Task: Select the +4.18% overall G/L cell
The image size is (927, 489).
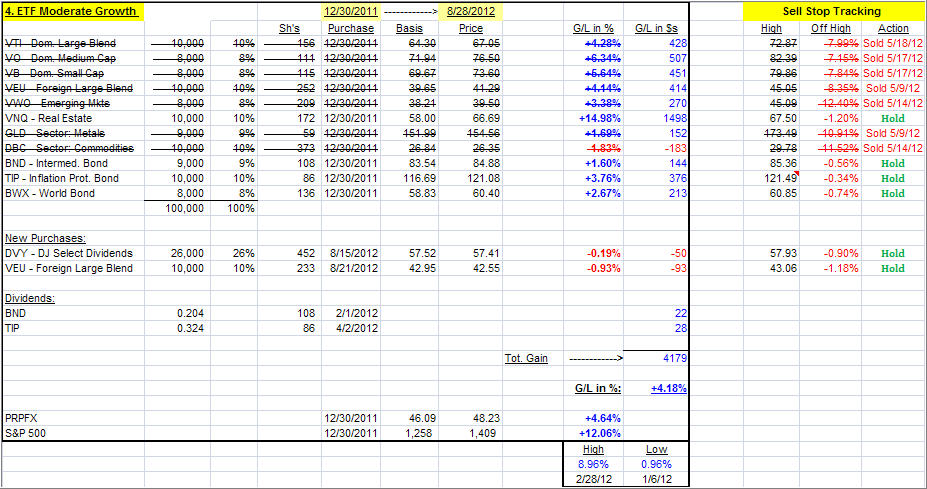Action: (656, 388)
